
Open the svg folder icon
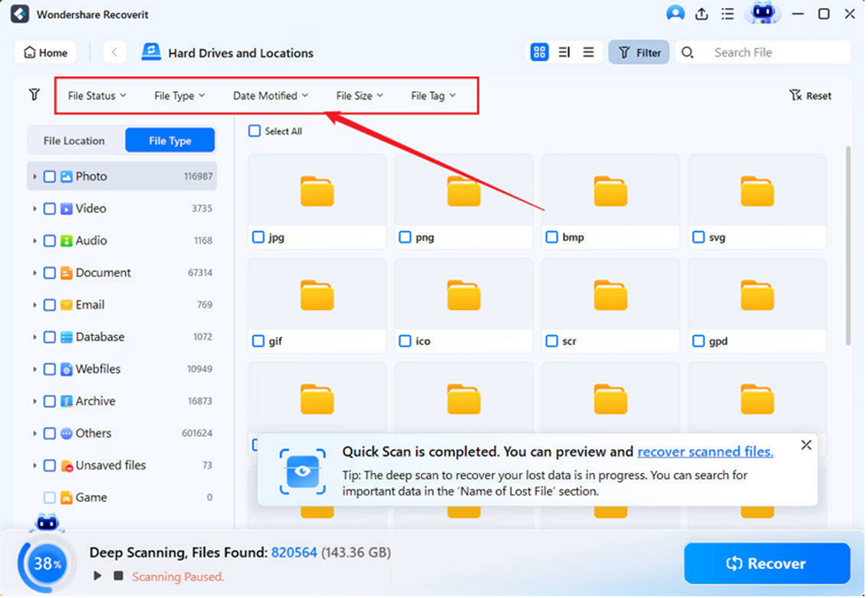point(759,191)
